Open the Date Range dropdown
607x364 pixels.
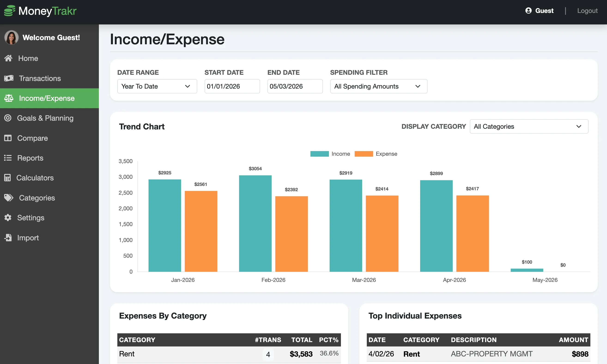pyautogui.click(x=157, y=86)
